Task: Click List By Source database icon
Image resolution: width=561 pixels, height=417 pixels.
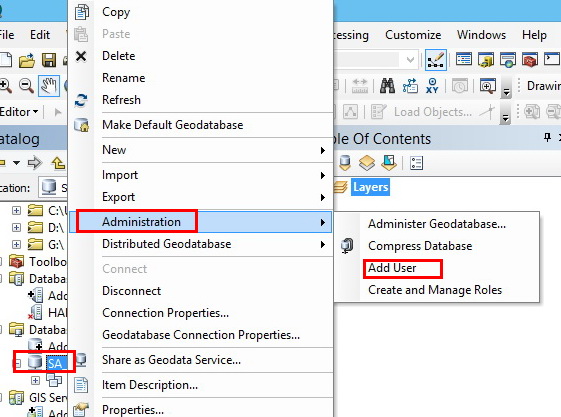Action: 345,163
